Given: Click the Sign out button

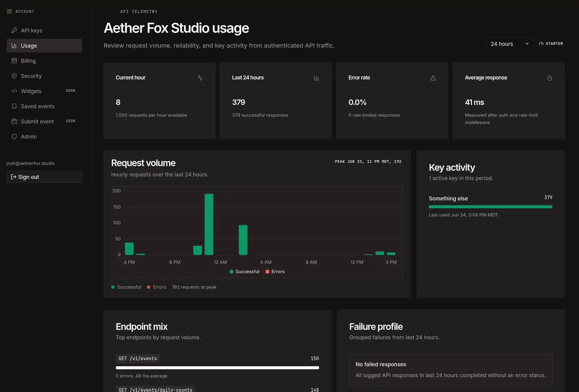Looking at the screenshot, I should click(44, 177).
